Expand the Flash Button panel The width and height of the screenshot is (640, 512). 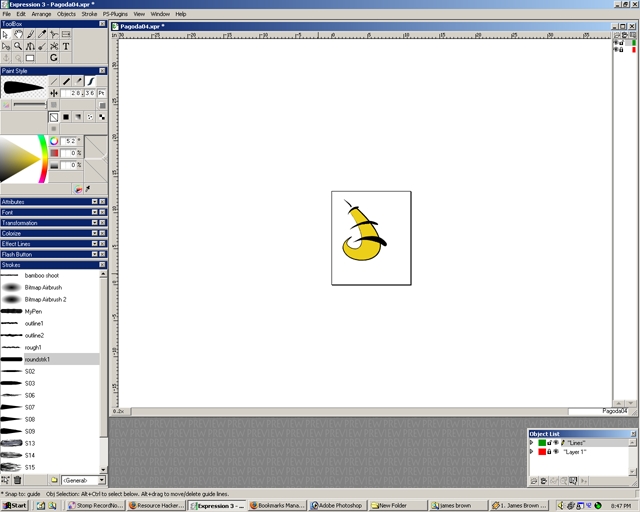pos(95,254)
